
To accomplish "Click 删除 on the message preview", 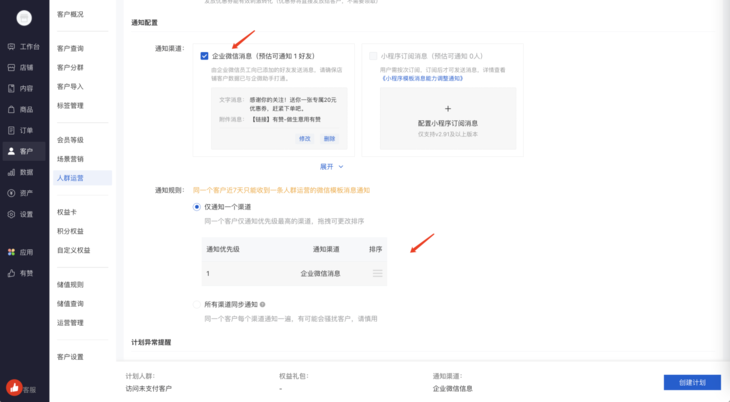I will [330, 138].
